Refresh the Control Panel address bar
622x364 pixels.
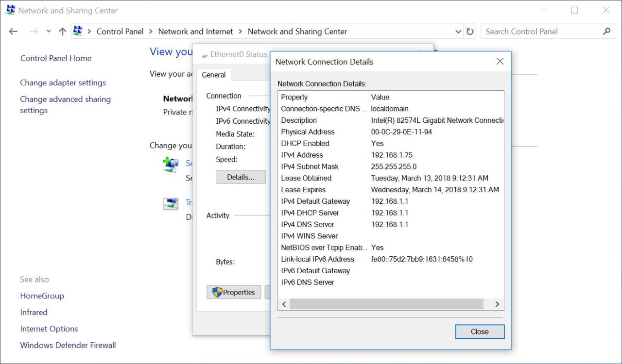coord(470,32)
